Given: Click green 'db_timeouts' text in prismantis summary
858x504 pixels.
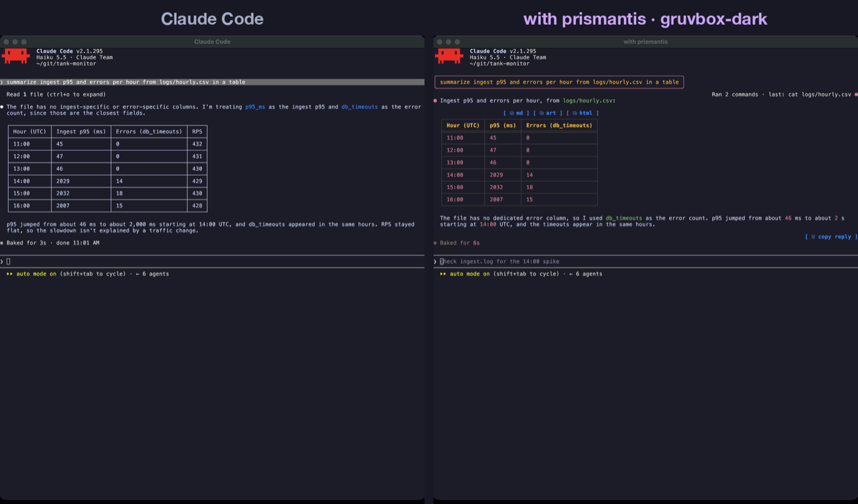Looking at the screenshot, I should pos(623,218).
